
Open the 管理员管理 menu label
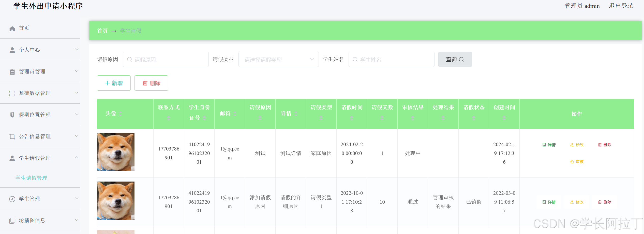(32, 72)
